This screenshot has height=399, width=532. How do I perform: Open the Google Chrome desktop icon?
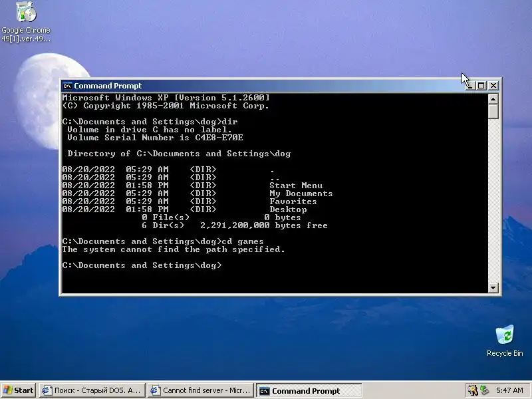tap(26, 21)
